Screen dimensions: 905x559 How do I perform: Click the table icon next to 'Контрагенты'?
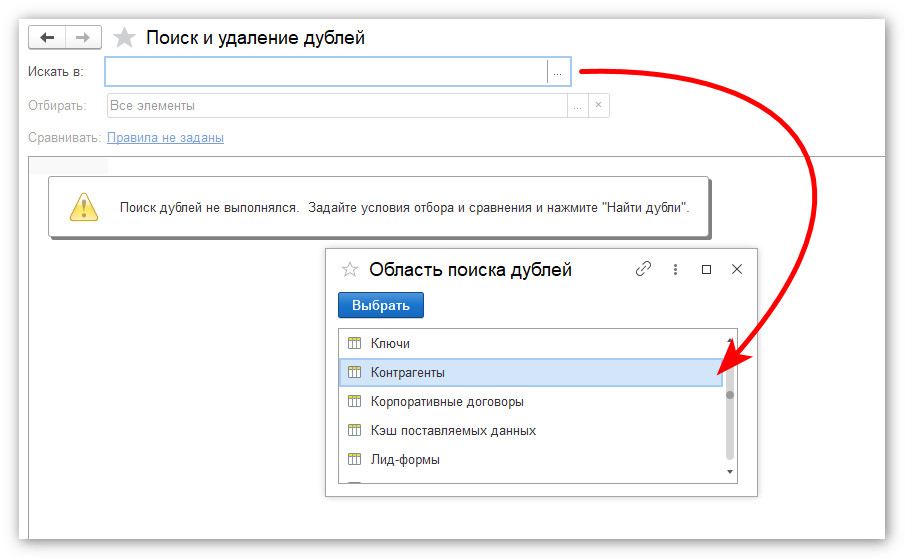pyautogui.click(x=354, y=372)
